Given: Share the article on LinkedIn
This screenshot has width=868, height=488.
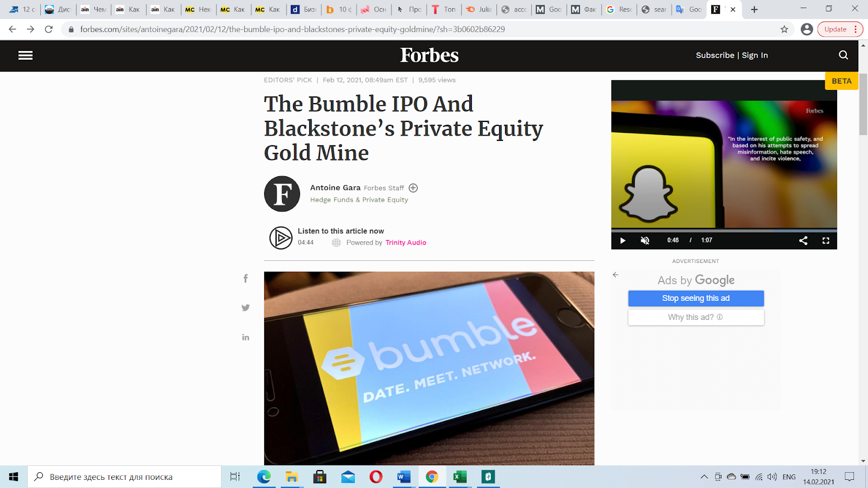Looking at the screenshot, I should coord(246,337).
